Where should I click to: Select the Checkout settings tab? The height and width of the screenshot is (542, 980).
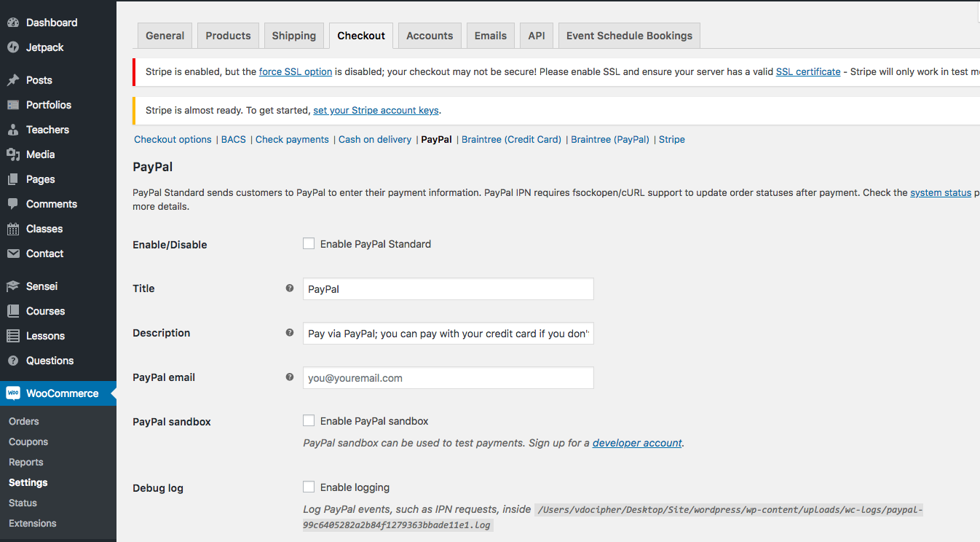point(361,36)
